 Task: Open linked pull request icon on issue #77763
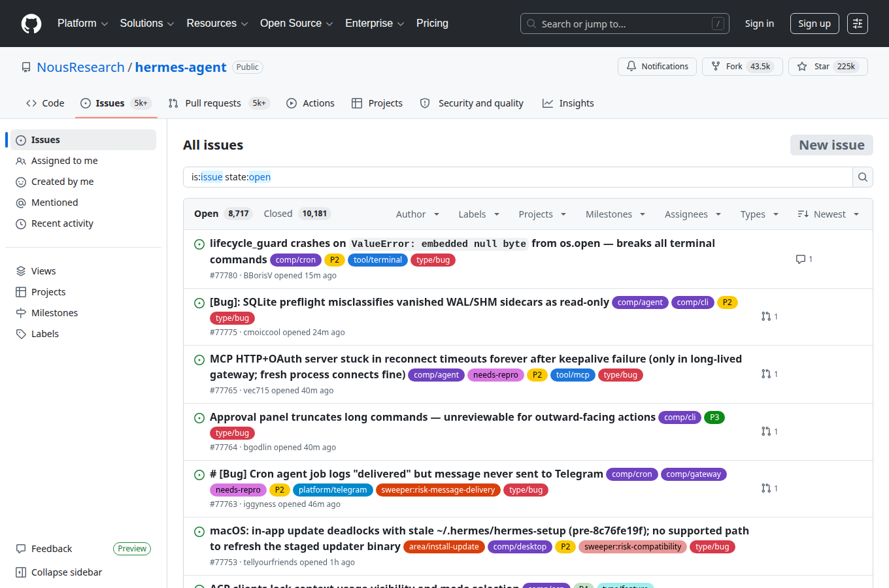coord(769,489)
